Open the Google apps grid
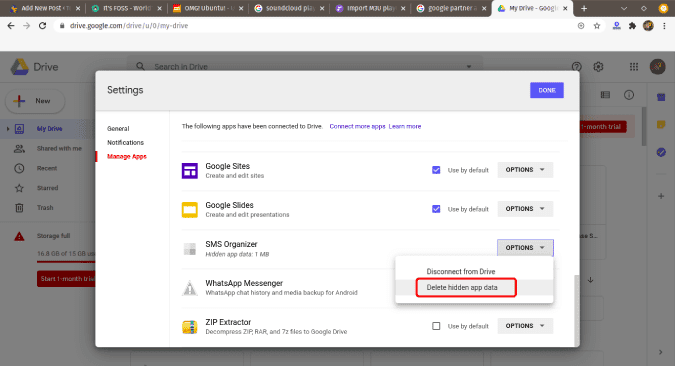675x366 pixels. (634, 67)
